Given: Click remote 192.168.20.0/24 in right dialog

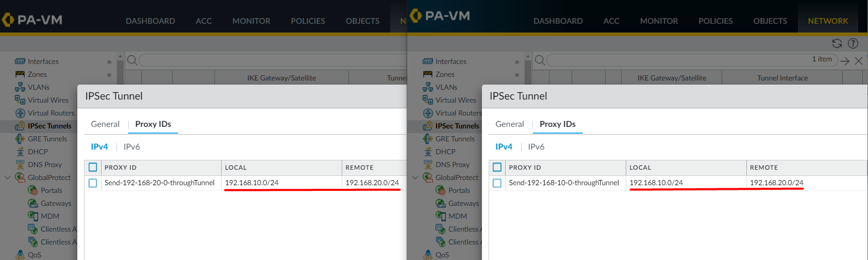Looking at the screenshot, I should [x=777, y=183].
